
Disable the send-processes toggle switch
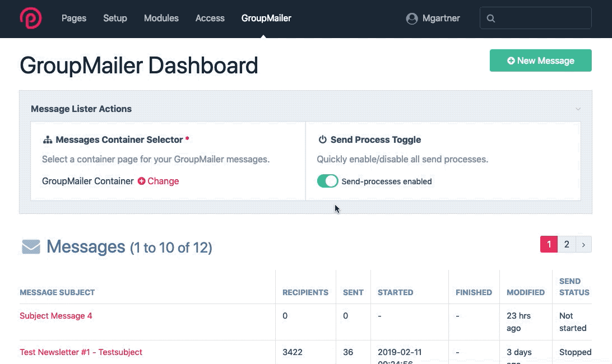[328, 181]
